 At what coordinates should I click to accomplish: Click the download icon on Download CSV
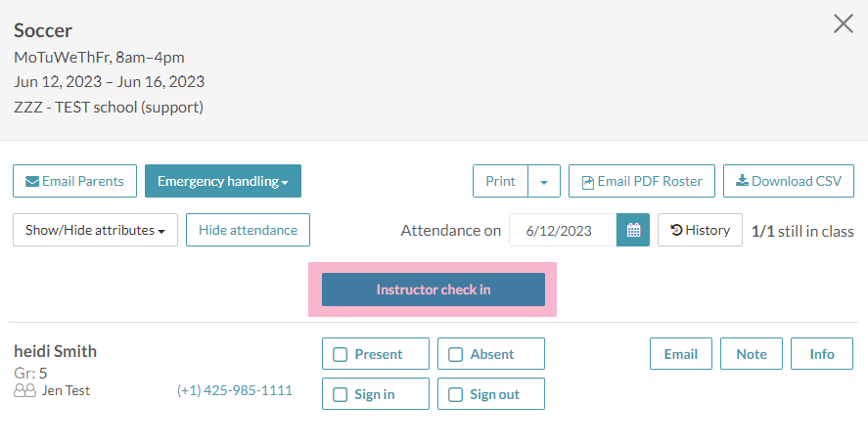click(742, 181)
